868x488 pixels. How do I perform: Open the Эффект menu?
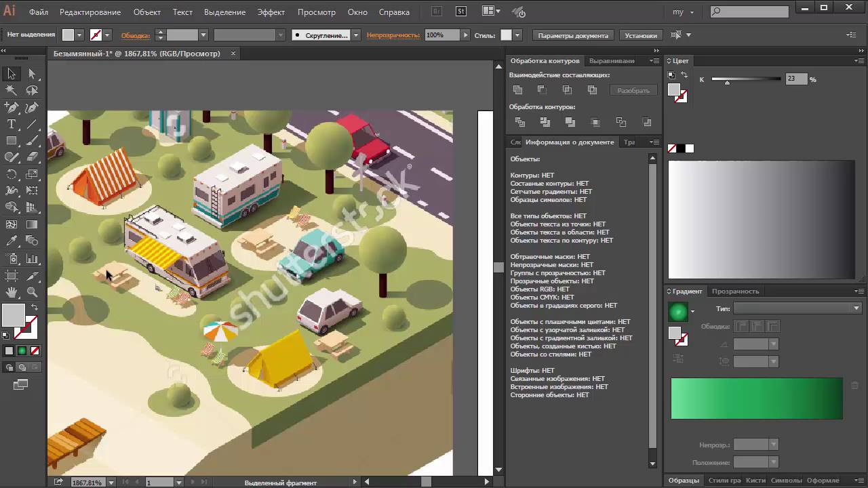[x=271, y=12]
